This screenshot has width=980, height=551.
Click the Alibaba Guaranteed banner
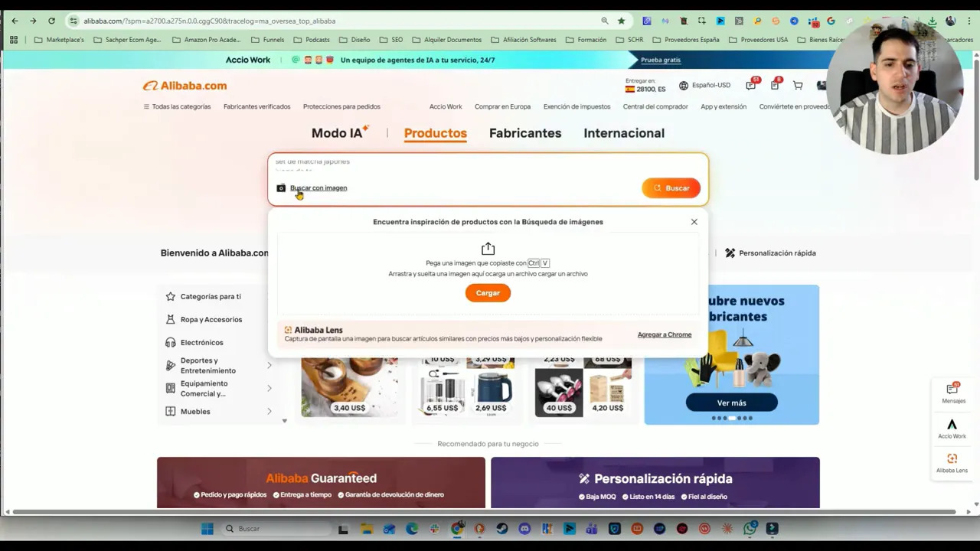click(321, 483)
